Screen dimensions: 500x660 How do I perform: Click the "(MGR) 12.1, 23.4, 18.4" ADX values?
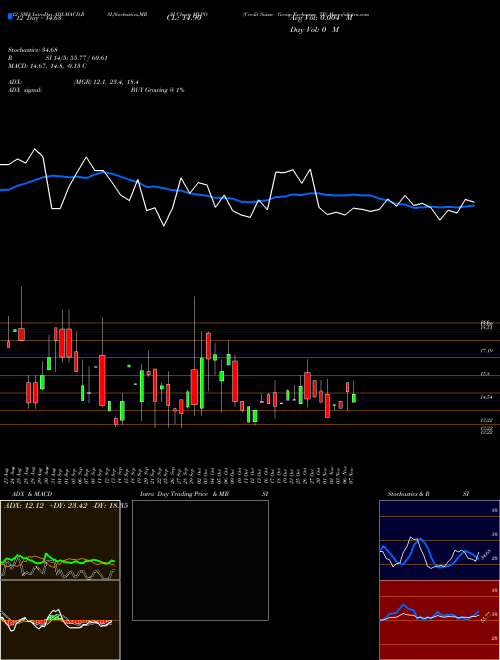pyautogui.click(x=106, y=82)
